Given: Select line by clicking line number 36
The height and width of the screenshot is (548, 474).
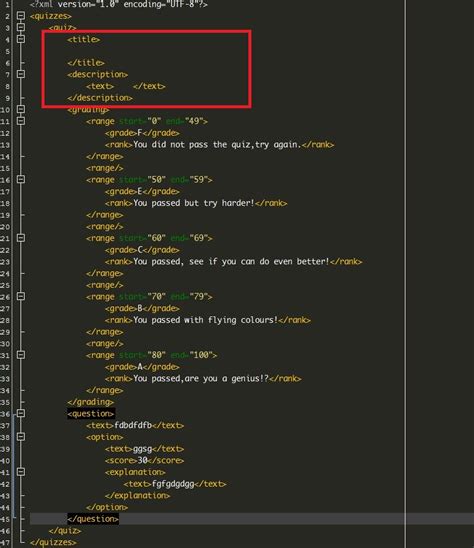Looking at the screenshot, I should (5, 414).
